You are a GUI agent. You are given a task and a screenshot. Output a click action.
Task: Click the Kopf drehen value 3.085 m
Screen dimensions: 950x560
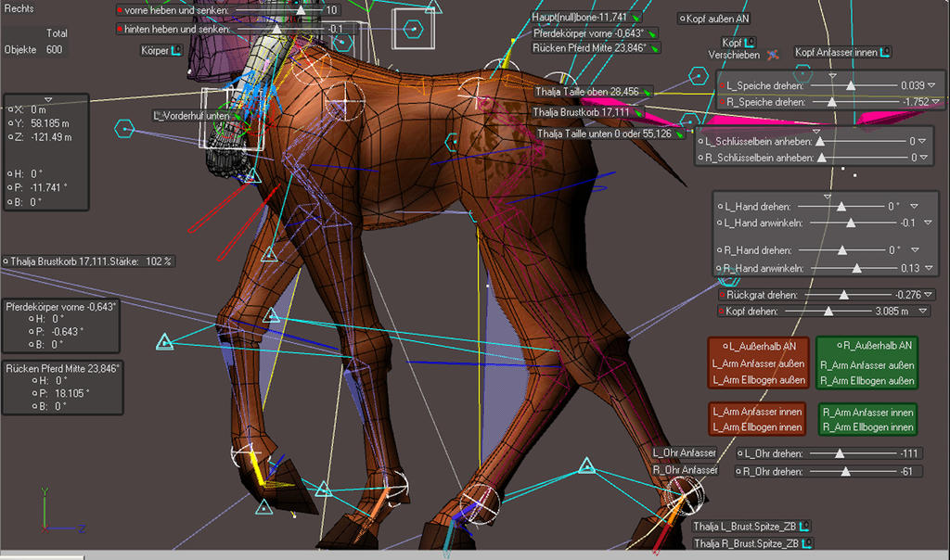892,312
